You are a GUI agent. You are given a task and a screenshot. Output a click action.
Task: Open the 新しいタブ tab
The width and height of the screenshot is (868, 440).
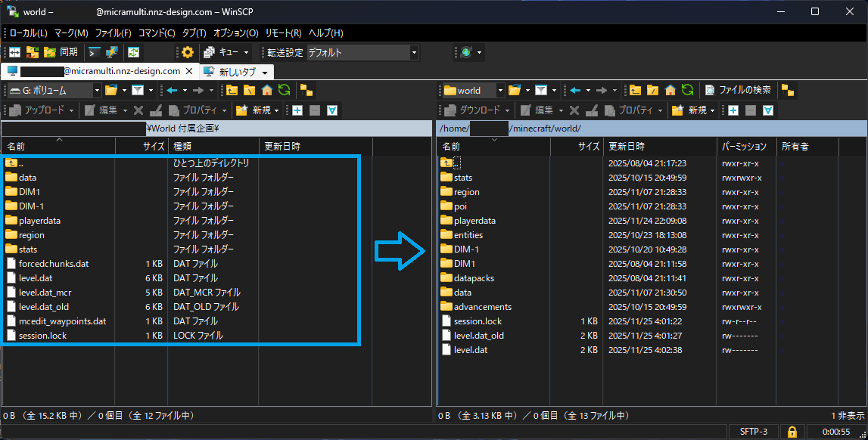click(236, 72)
